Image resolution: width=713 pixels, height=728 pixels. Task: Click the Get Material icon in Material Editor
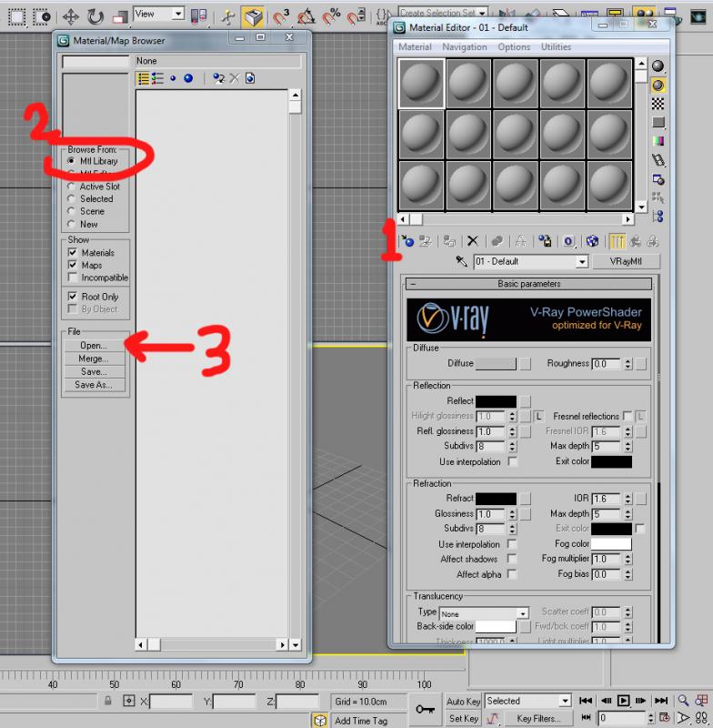[407, 241]
